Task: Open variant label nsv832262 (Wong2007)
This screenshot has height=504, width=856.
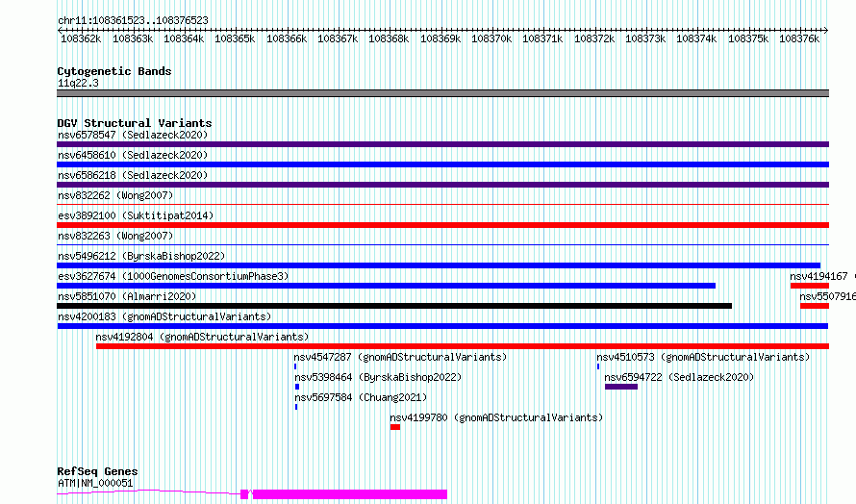Action: [115, 195]
